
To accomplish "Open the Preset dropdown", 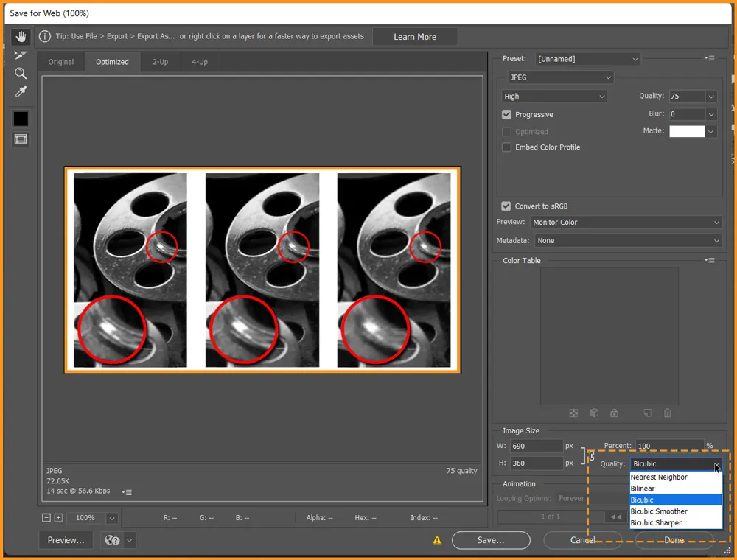I will click(x=587, y=58).
